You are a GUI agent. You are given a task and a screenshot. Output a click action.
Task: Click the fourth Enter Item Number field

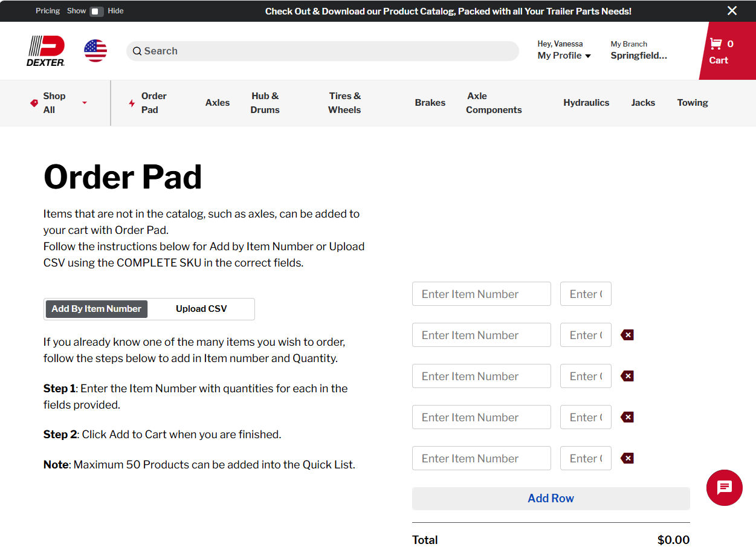click(482, 417)
